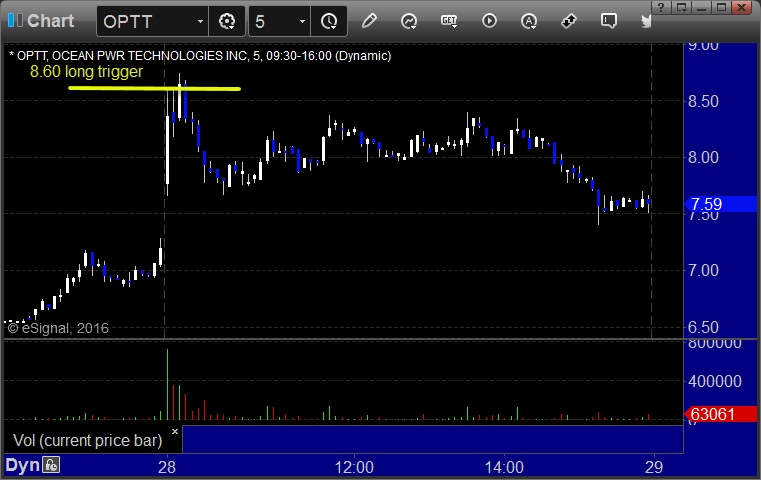761x480 pixels.
Task: Click the Twitter bird icon
Action: [x=646, y=21]
